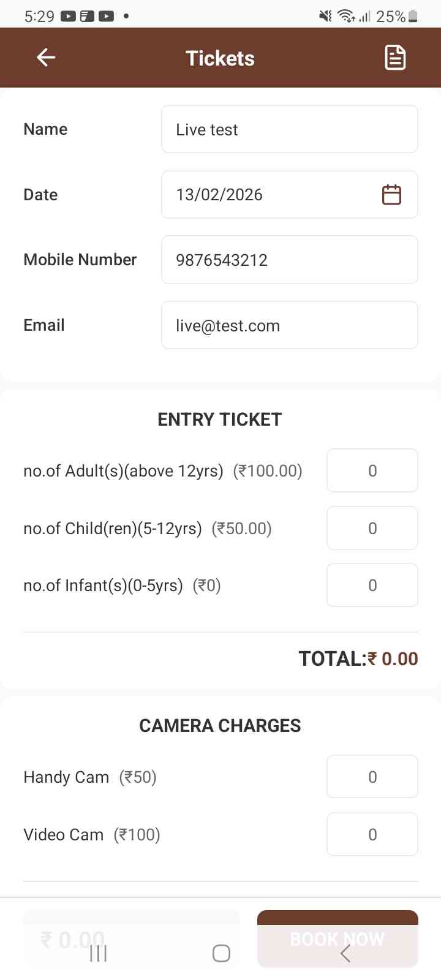
Task: Tap the muted sound icon in status bar
Action: [x=325, y=17]
